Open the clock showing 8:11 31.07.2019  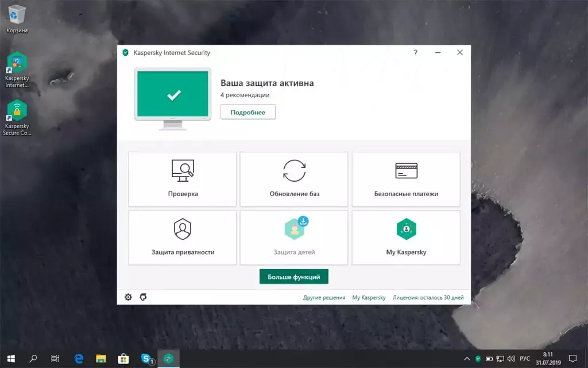coord(548,359)
